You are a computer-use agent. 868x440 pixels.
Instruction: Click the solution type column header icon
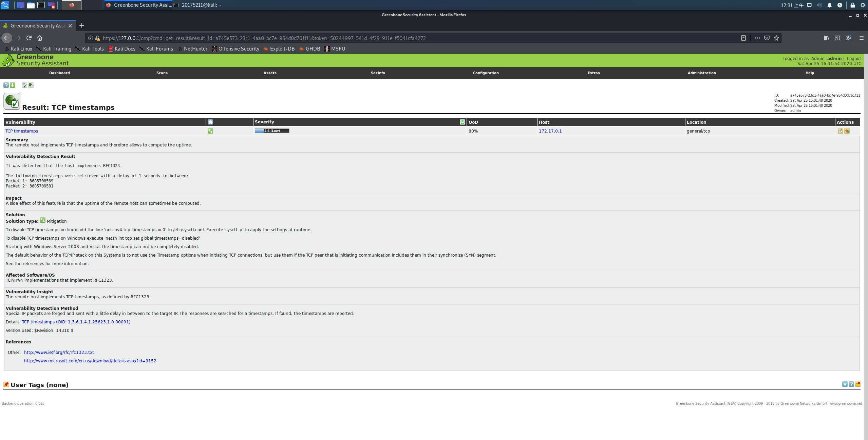210,122
